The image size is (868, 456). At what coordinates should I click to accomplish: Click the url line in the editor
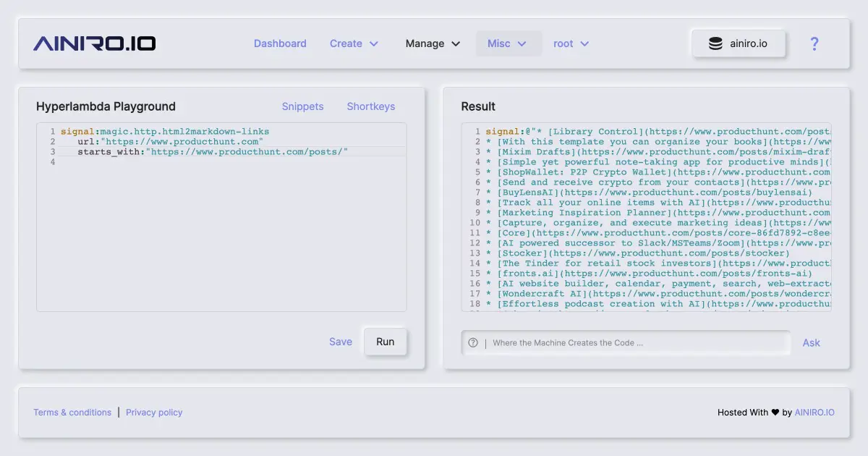pos(171,142)
